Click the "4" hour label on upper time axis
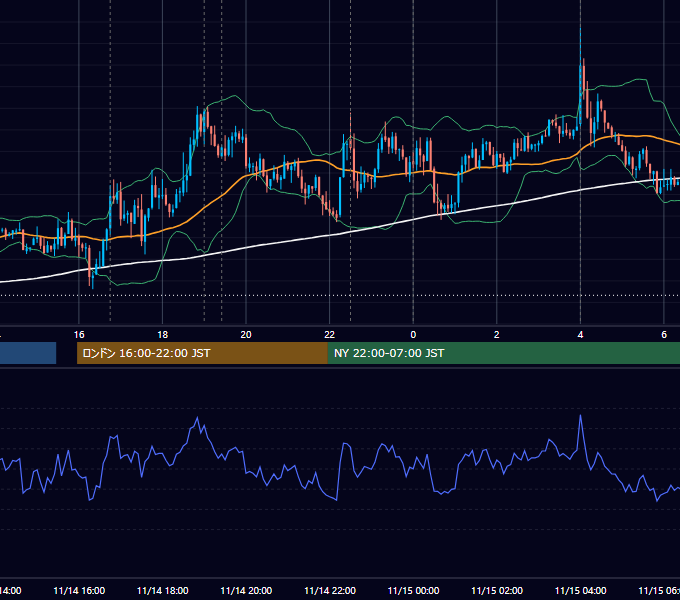Image resolution: width=680 pixels, height=600 pixels. (580, 335)
